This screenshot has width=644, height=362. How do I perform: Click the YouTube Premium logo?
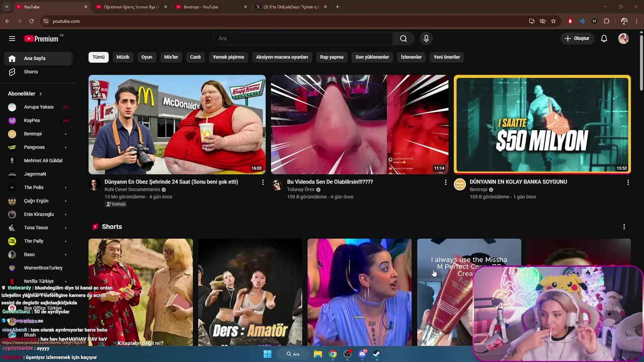(x=41, y=39)
